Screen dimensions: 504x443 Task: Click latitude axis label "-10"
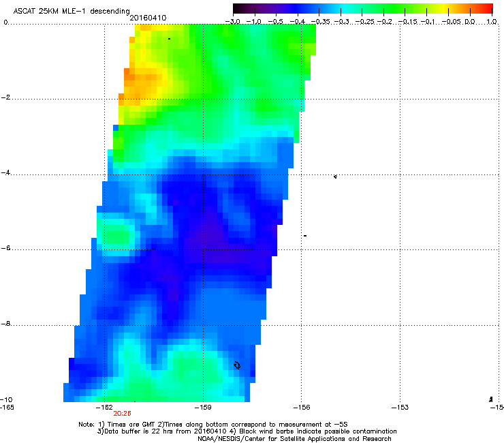(x=6, y=399)
